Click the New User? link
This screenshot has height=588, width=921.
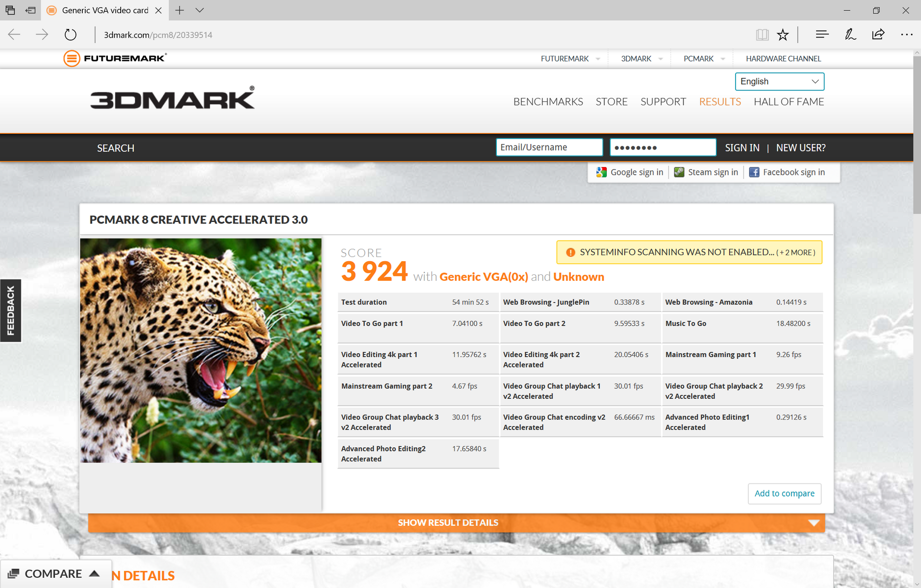point(801,147)
